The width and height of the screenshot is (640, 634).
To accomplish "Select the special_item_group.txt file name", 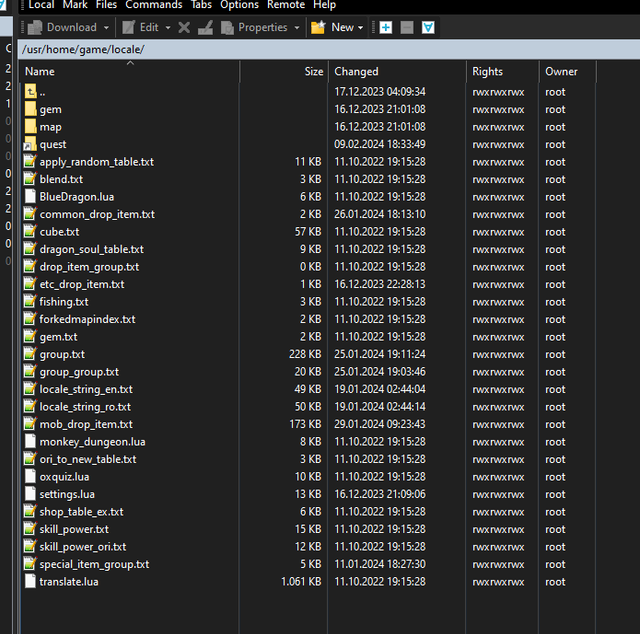I will pos(94,565).
